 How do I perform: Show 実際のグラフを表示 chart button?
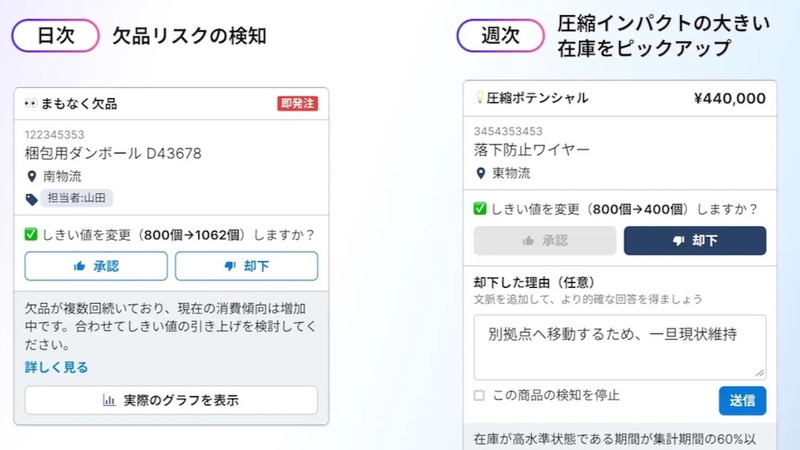(x=171, y=400)
